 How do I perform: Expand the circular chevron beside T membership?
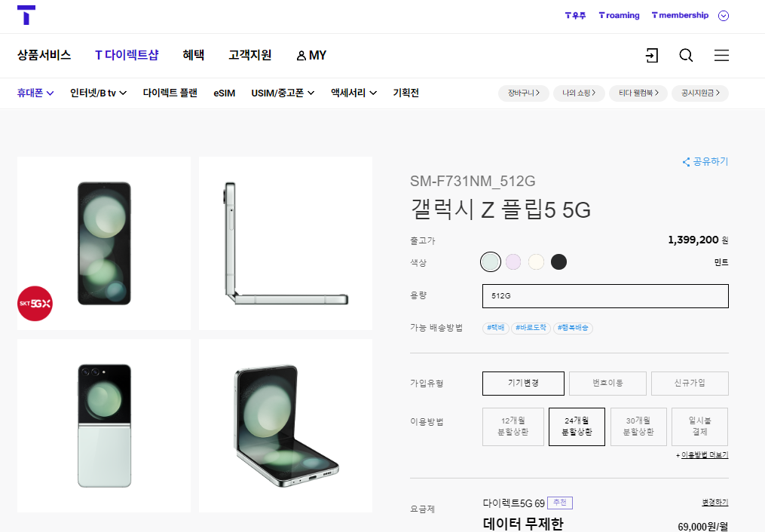724,16
